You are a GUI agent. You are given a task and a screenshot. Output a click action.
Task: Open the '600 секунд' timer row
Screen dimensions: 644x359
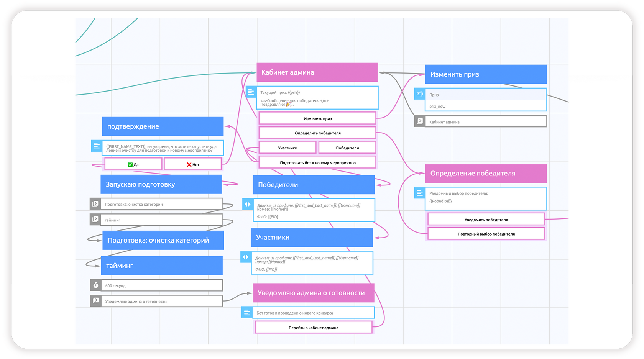pos(162,285)
